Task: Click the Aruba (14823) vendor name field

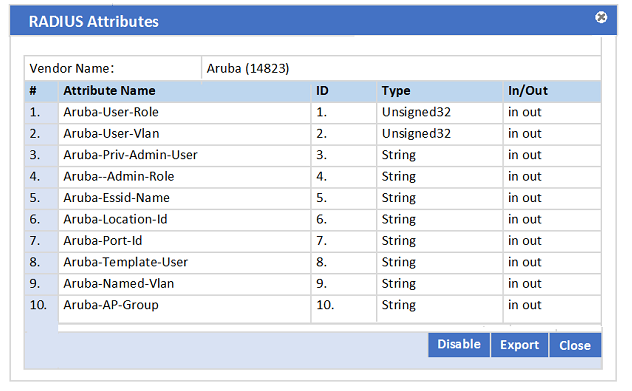Action: (401, 69)
